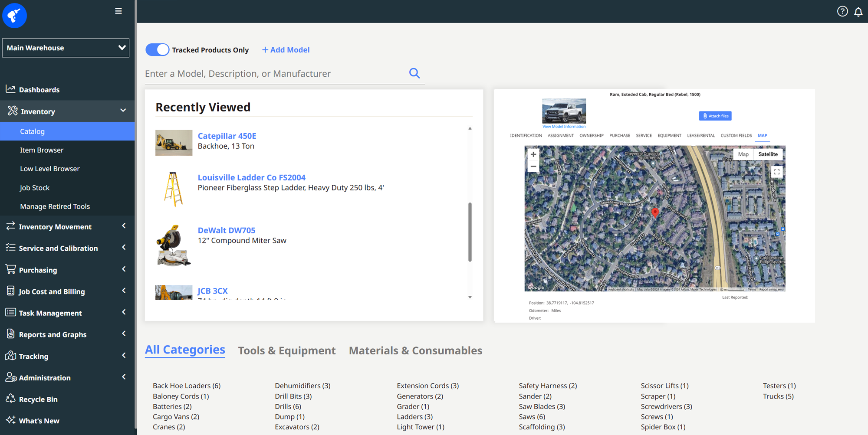868x435 pixels.
Task: Open the notifications bell icon
Action: tap(858, 12)
